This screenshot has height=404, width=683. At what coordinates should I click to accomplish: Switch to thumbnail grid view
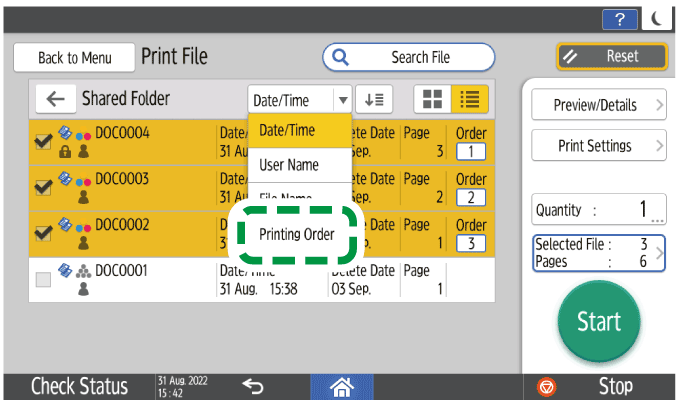click(x=433, y=100)
